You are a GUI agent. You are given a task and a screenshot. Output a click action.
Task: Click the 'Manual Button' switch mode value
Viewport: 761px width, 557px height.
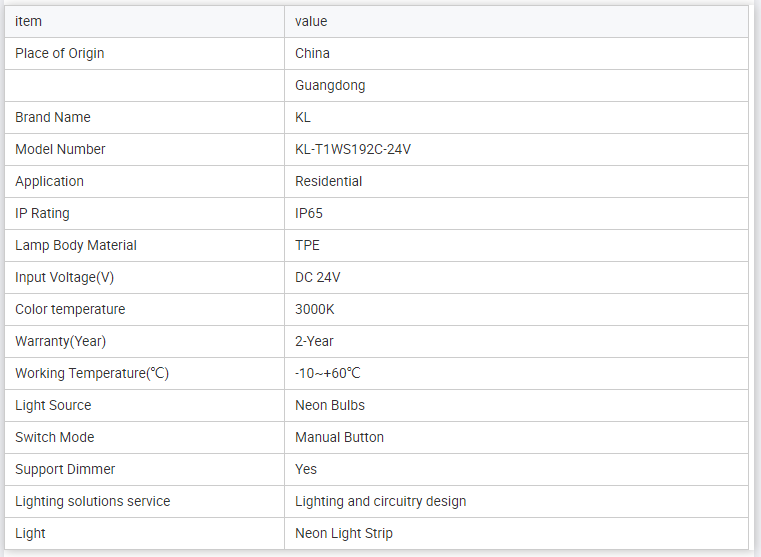(x=339, y=437)
